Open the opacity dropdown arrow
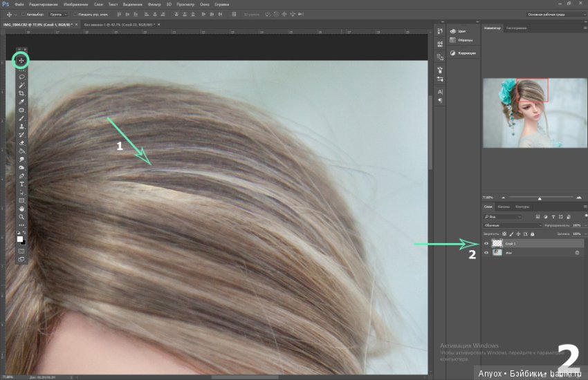This screenshot has height=380, width=588. pos(585,225)
